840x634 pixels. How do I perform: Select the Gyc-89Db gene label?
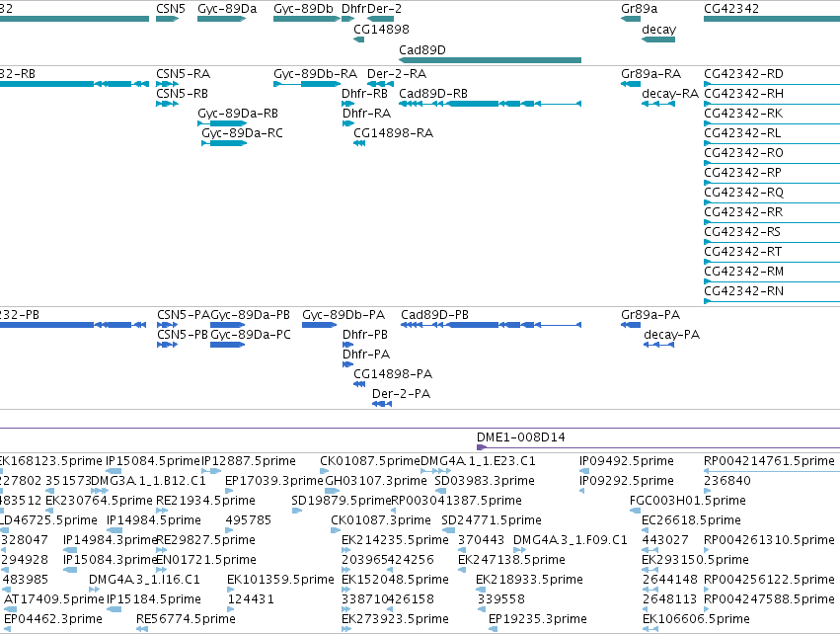[x=303, y=9]
